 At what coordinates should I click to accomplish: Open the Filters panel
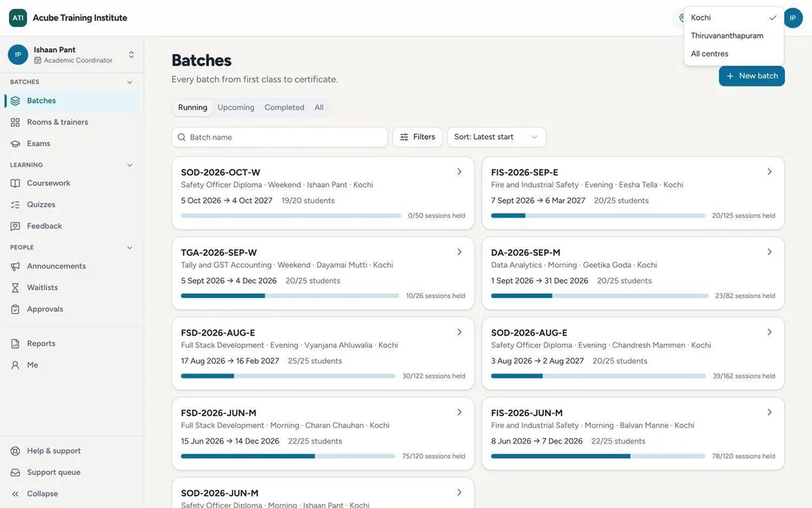tap(417, 137)
